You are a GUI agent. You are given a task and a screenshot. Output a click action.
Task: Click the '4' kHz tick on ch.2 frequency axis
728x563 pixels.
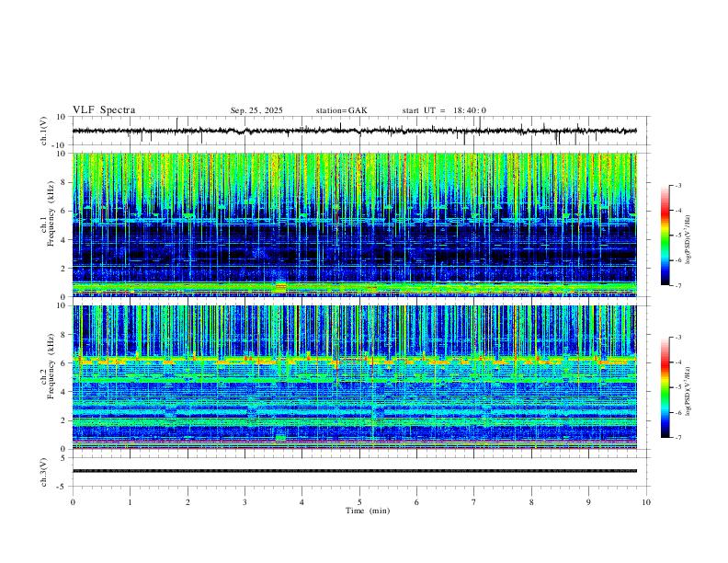[63, 392]
